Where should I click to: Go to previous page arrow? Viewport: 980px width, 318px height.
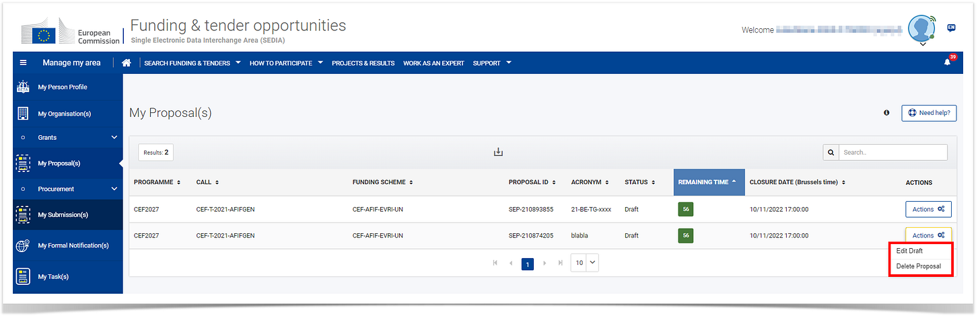511,263
